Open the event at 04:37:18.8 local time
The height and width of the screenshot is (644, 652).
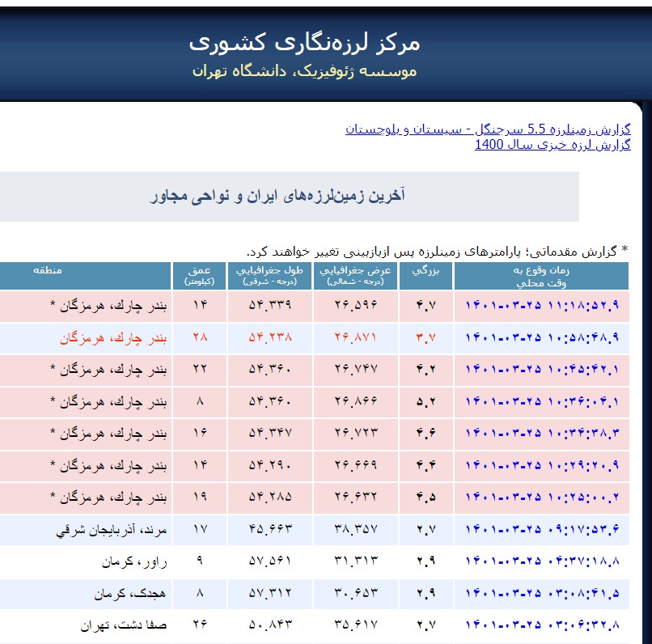tap(542, 561)
